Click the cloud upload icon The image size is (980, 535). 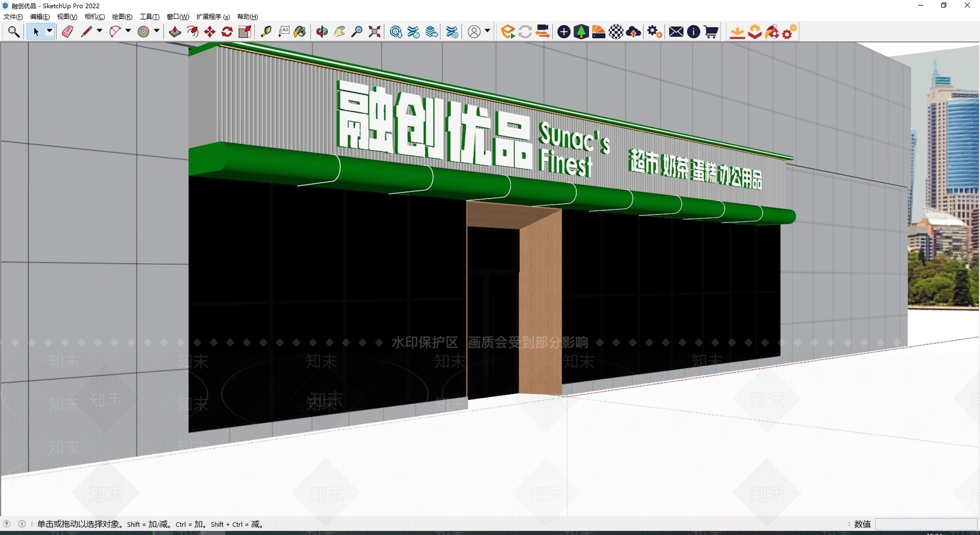pos(633,32)
